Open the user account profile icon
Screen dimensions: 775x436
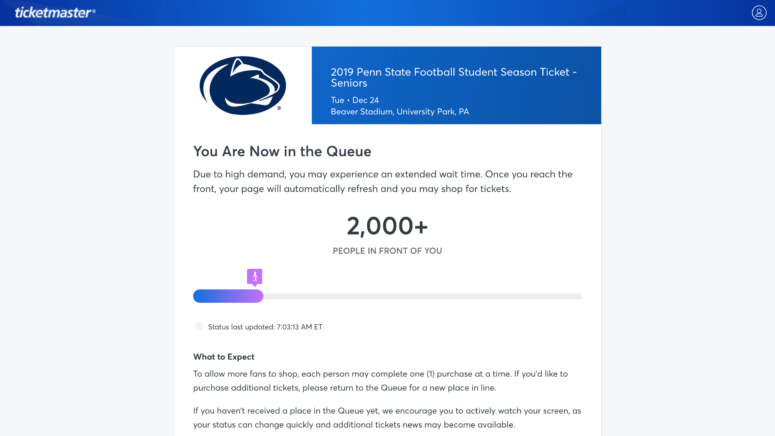click(759, 13)
